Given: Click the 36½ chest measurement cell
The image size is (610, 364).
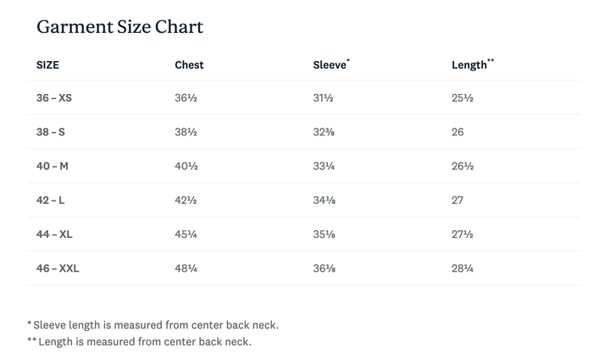Looking at the screenshot, I should (186, 98).
